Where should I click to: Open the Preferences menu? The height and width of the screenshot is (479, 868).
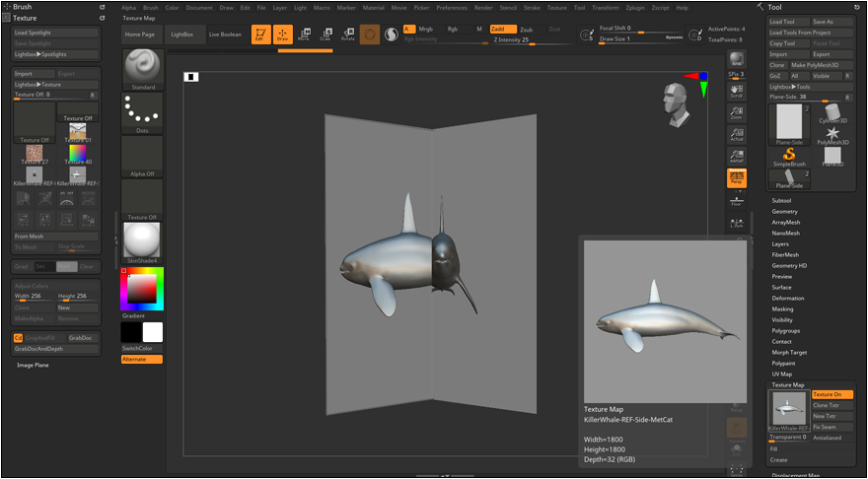click(x=452, y=7)
